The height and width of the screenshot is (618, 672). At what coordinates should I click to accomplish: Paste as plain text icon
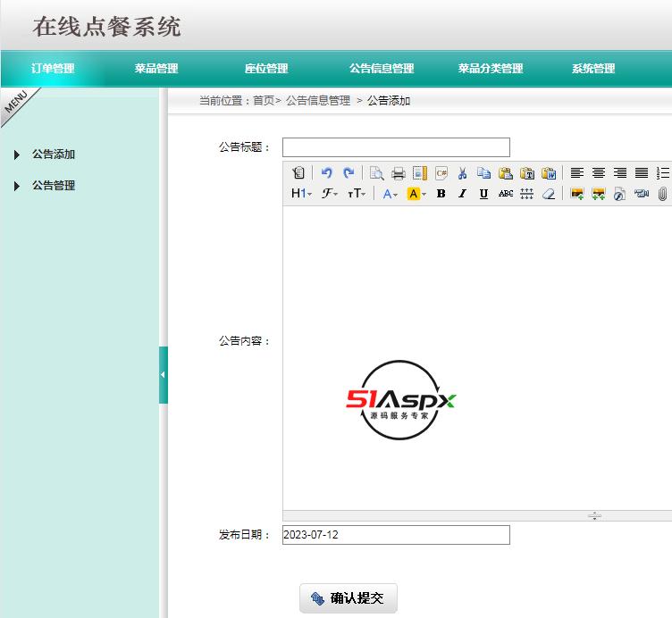point(526,173)
